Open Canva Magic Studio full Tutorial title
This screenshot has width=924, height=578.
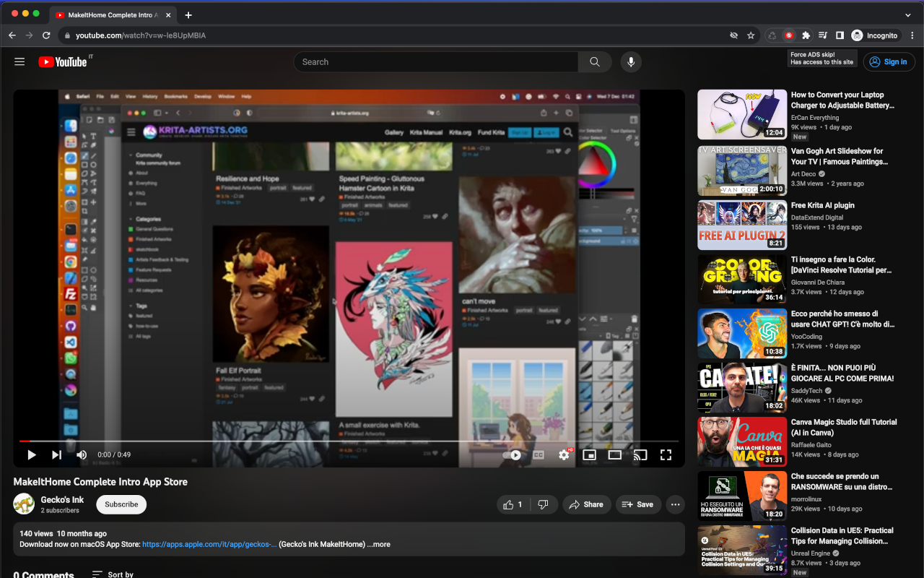pyautogui.click(x=844, y=427)
